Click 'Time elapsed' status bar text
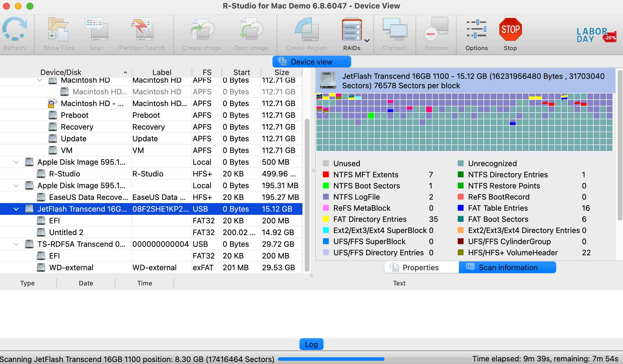 pyautogui.click(x=545, y=359)
